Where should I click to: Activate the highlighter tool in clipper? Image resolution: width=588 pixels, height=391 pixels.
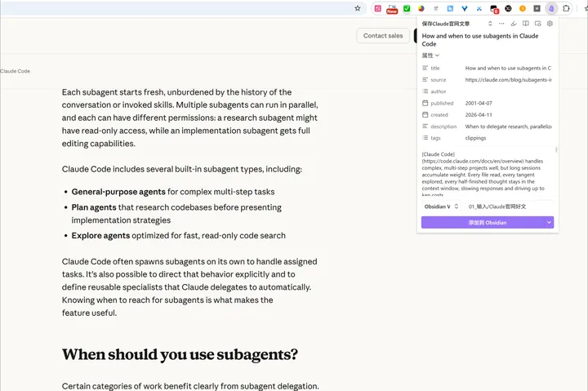[x=514, y=23]
